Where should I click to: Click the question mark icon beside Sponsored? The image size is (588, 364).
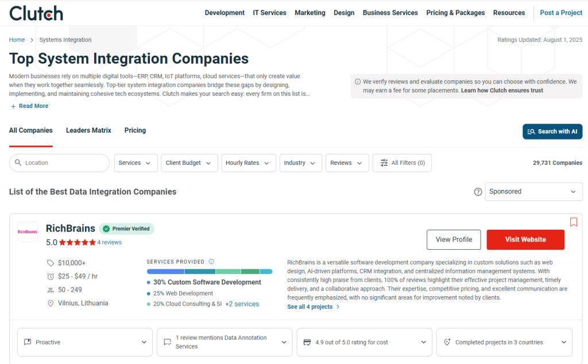(x=478, y=191)
